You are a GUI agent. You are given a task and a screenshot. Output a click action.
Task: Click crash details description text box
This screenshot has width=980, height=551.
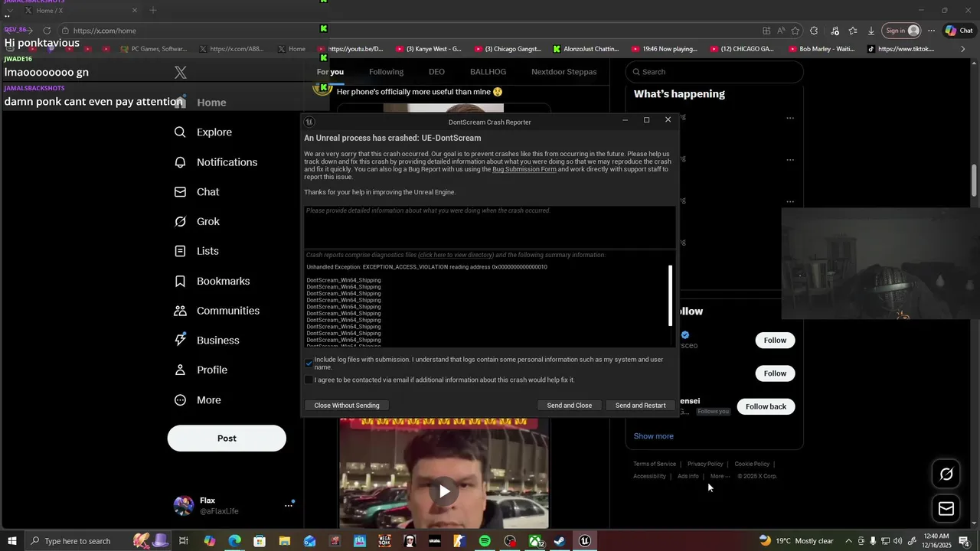tap(490, 227)
